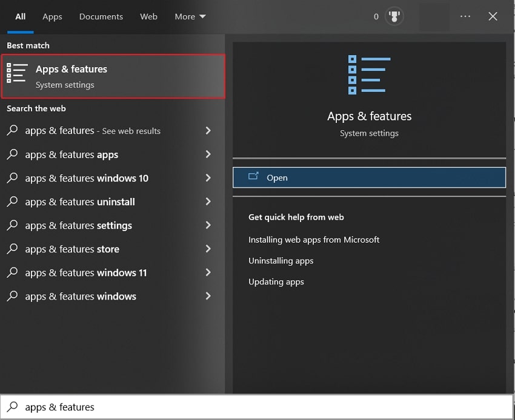Click magnifier icon beside 'apps & features apps'
This screenshot has height=420, width=515.
12,154
